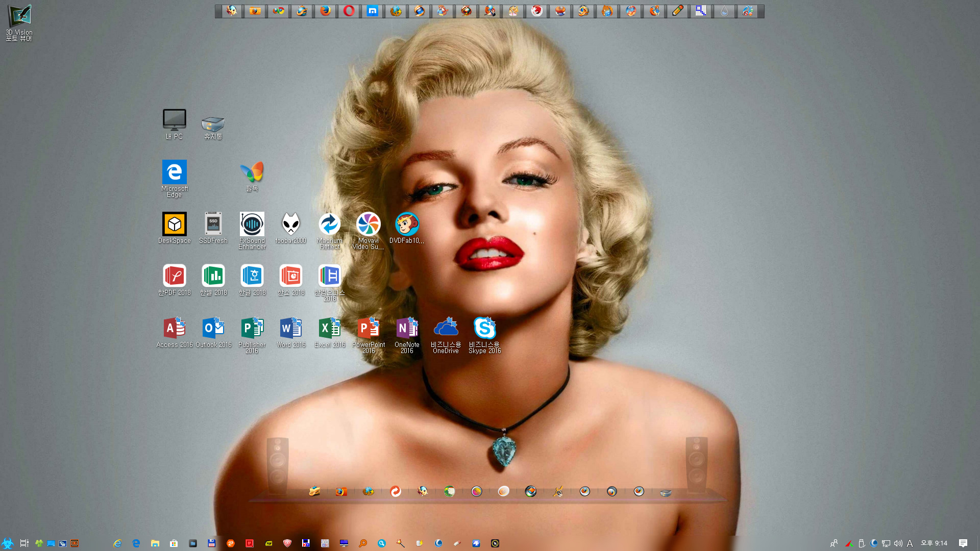
Task: Launch 한컴오피스 2018 shortcut
Action: click(x=330, y=283)
